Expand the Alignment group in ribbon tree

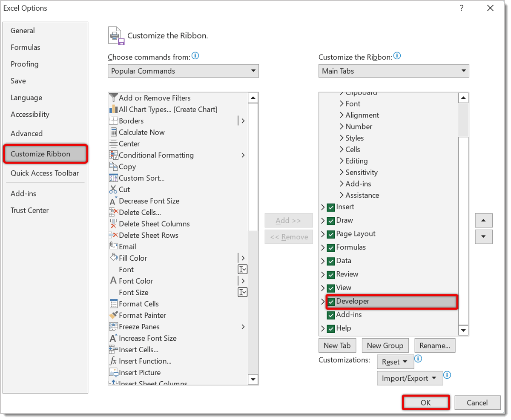coord(342,115)
